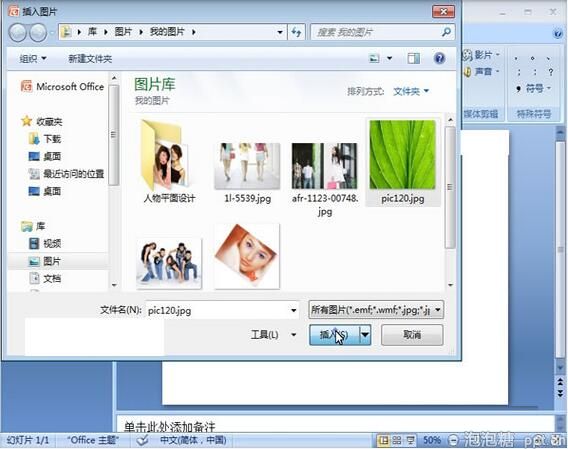Expand the file name combo dropdown
Image resolution: width=568 pixels, height=449 pixels.
(293, 311)
